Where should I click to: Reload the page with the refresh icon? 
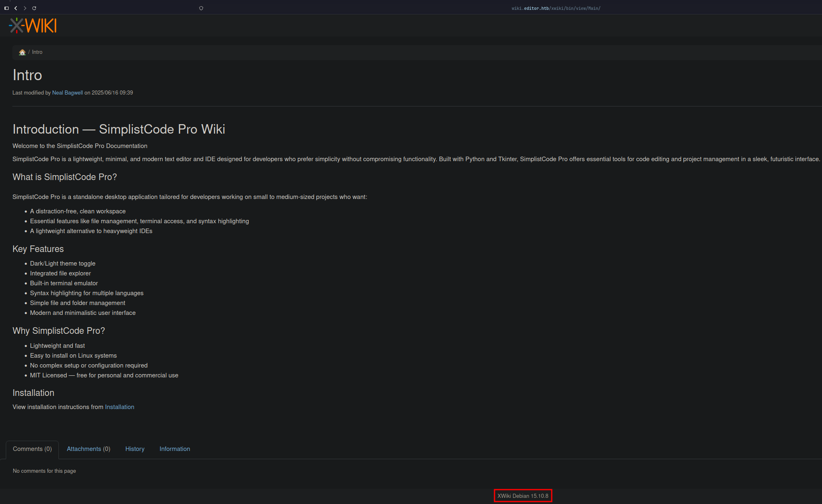click(34, 8)
